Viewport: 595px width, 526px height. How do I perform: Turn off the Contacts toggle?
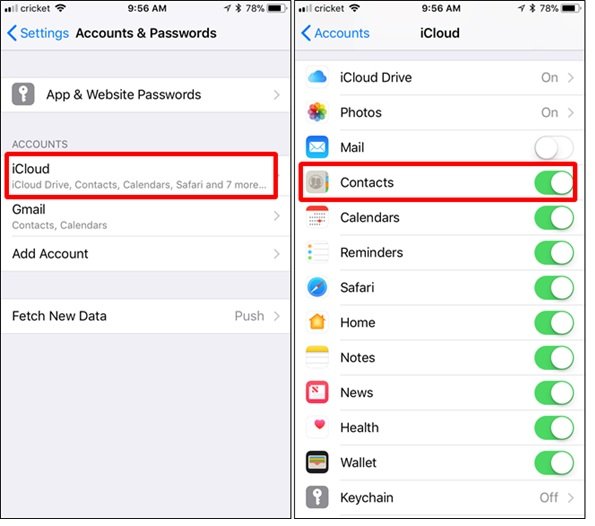[x=554, y=183]
